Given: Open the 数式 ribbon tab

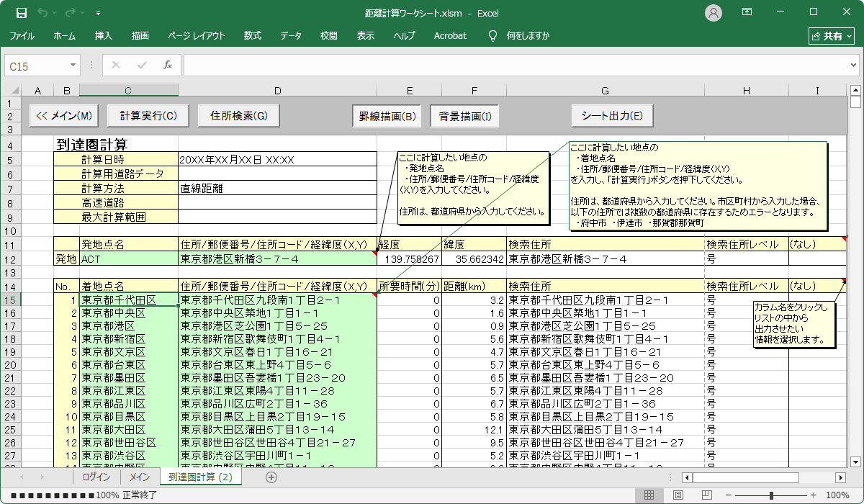Looking at the screenshot, I should tap(252, 35).
